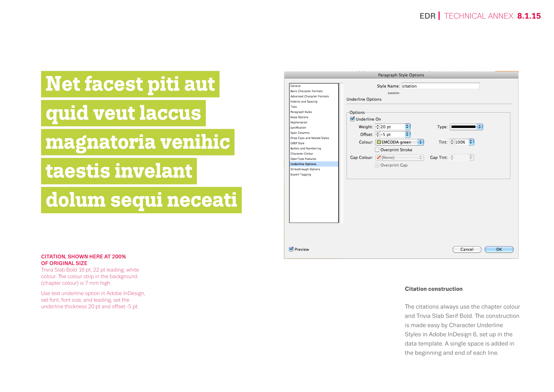Open the underline Type dropdown

(x=480, y=127)
